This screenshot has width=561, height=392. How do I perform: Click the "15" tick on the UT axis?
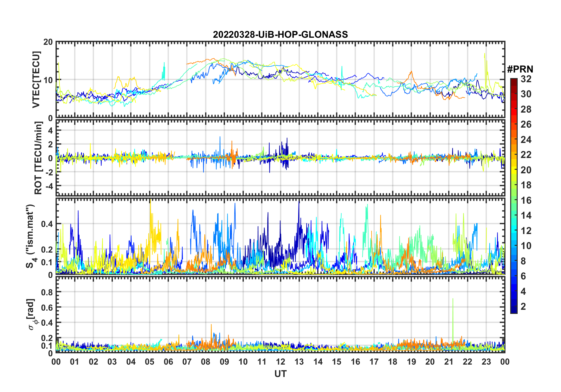(x=337, y=362)
